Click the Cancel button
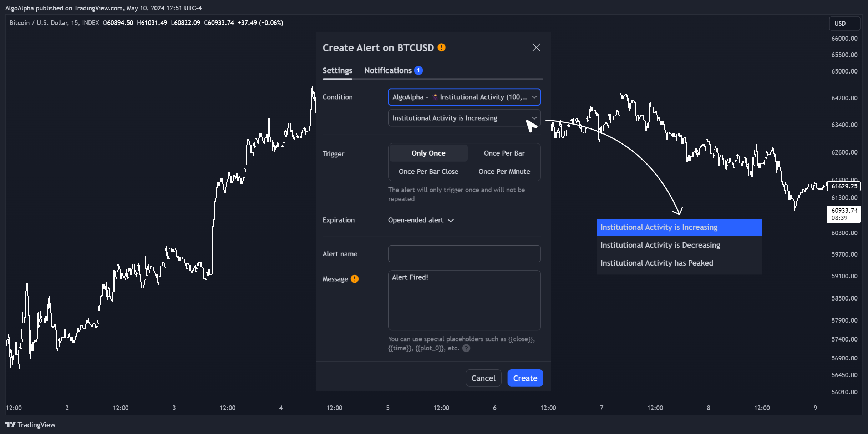The height and width of the screenshot is (434, 868). coord(483,378)
